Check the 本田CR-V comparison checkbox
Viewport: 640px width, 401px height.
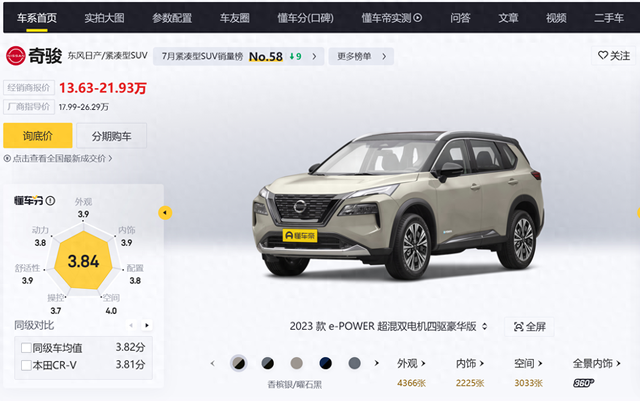tap(26, 365)
